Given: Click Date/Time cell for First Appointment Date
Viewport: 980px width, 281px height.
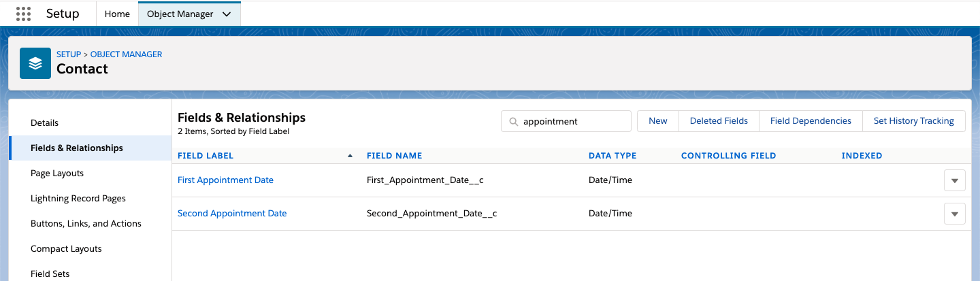Looking at the screenshot, I should point(610,180).
